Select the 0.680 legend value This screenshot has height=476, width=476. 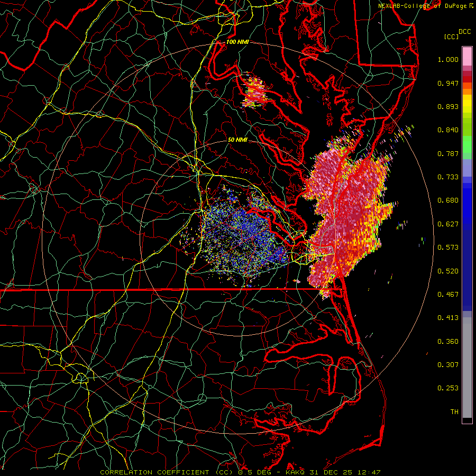point(448,200)
